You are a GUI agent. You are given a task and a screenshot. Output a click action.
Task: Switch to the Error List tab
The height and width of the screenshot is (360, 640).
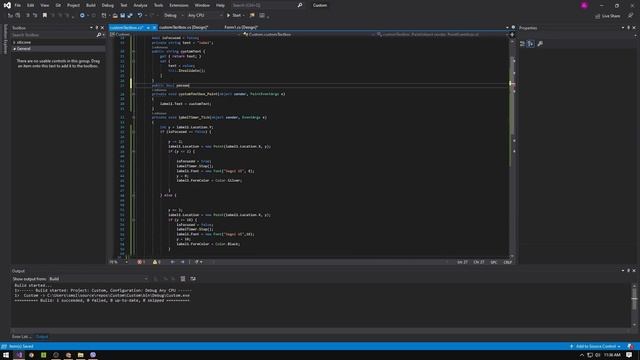pyautogui.click(x=21, y=337)
